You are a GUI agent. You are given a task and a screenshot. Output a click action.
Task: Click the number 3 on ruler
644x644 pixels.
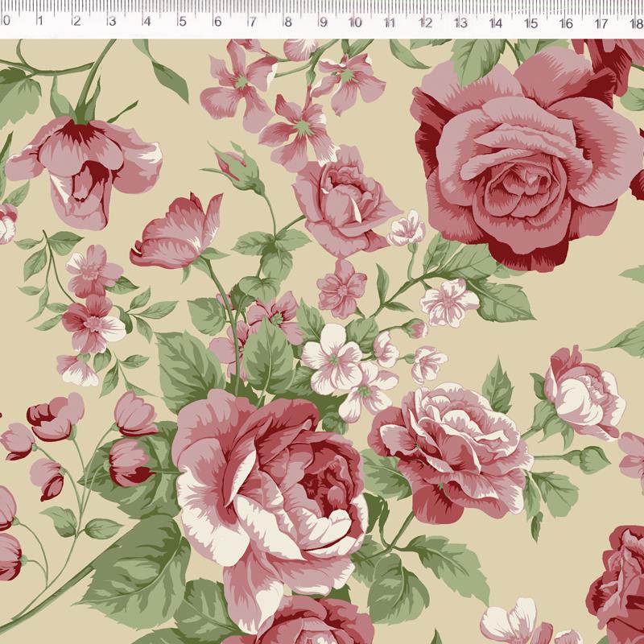[x=112, y=21]
